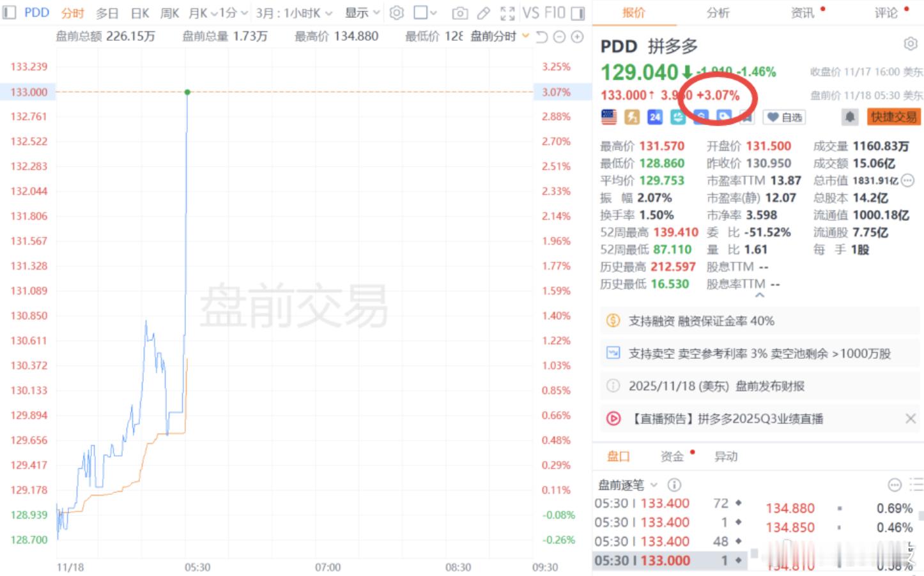Select the pencil drawing tool
The image size is (924, 576).
coord(484,13)
